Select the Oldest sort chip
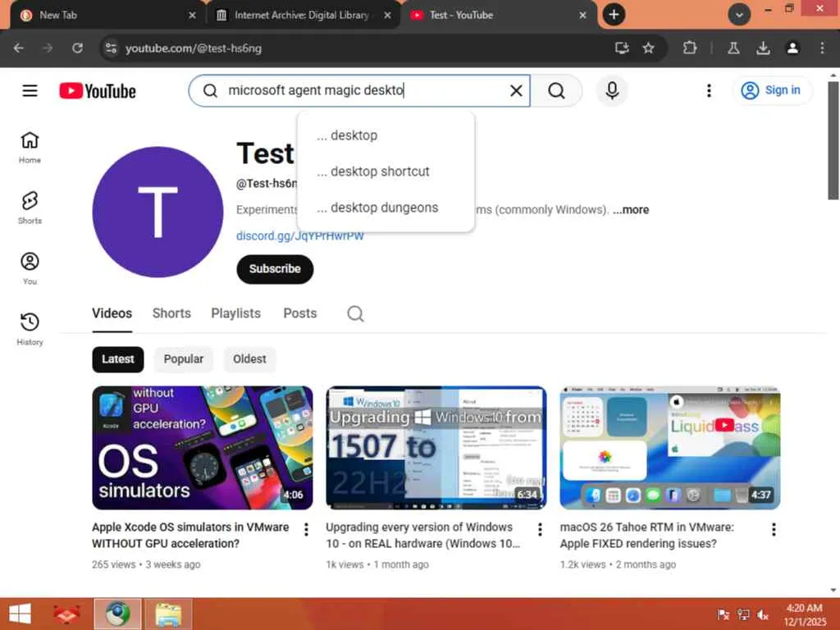This screenshot has height=630, width=840. [249, 359]
